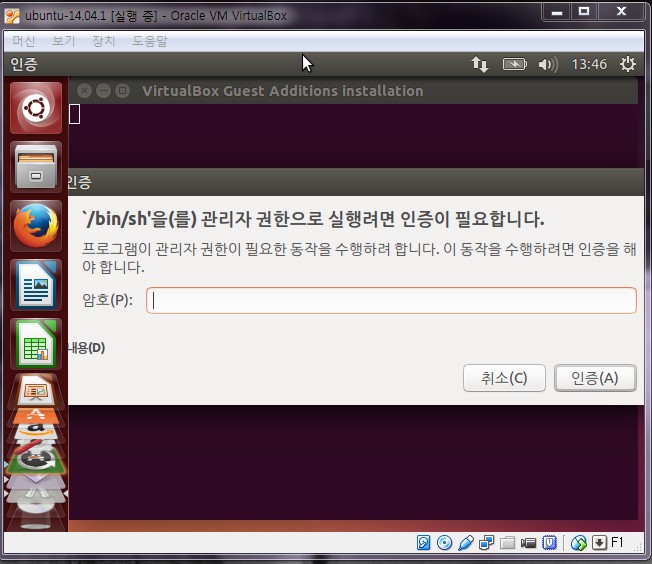This screenshot has width=652, height=564.
Task: Open LibreOffice Calc from launcher
Action: click(36, 343)
